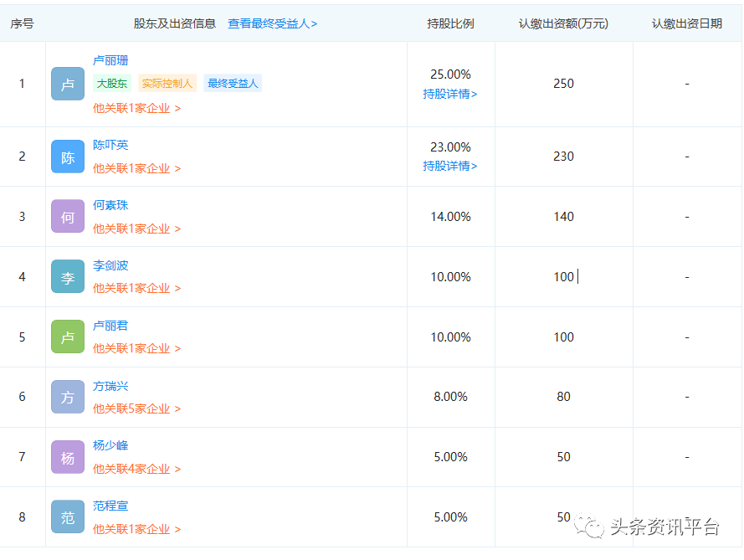The image size is (744, 560).
Task: Expand 他关联5家企业 under 方瑞兴
Action: [x=136, y=408]
